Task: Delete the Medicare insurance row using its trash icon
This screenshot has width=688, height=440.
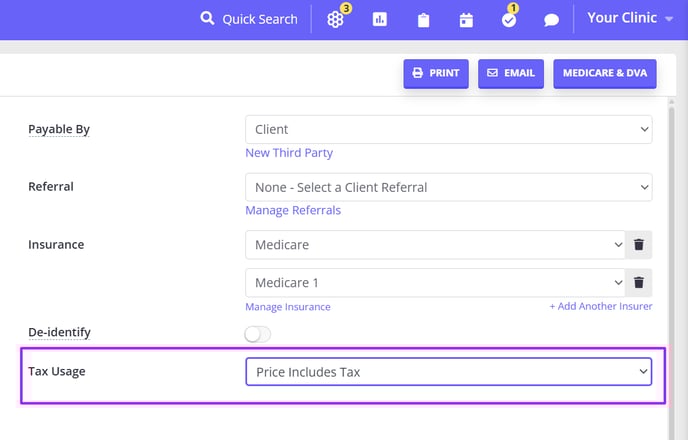Action: (639, 244)
